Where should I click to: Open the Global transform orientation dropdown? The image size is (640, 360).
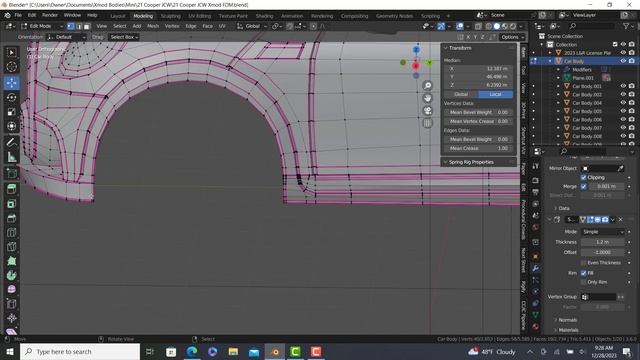click(x=252, y=26)
